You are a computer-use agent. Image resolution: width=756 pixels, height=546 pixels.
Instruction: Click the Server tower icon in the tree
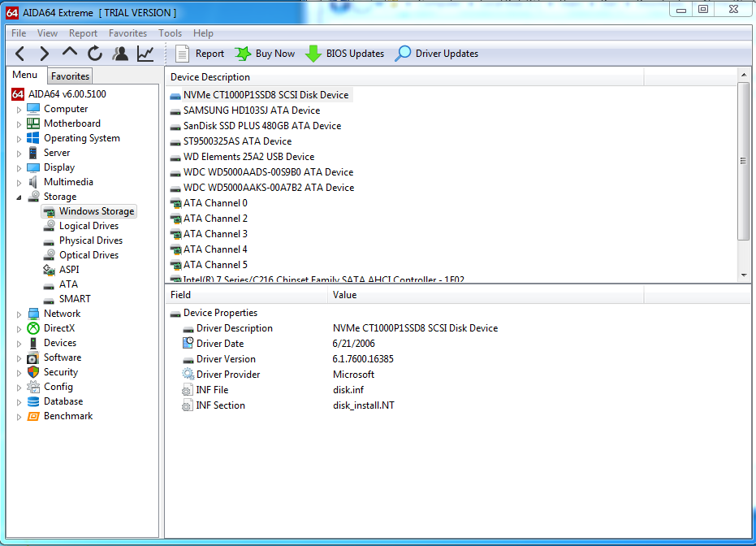tap(33, 153)
